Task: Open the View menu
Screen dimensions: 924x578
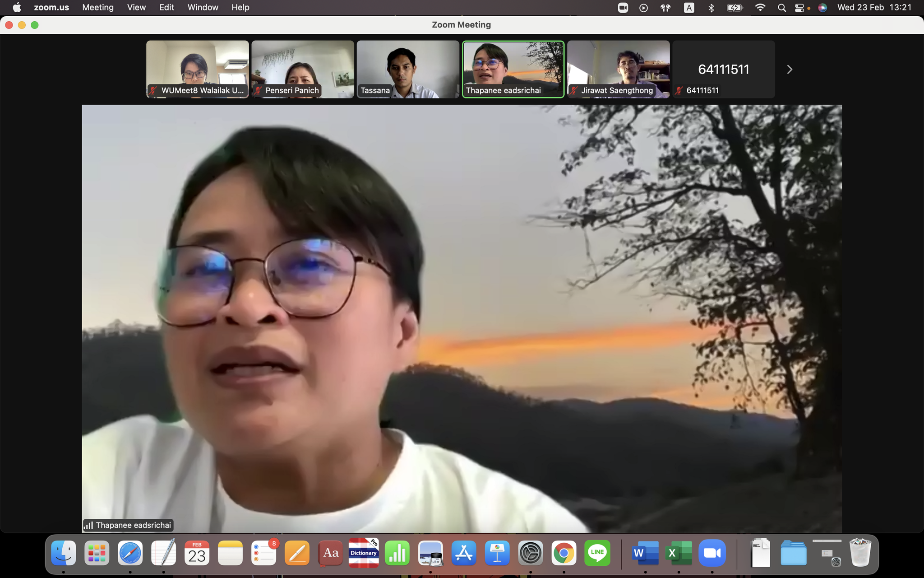Action: (x=136, y=7)
